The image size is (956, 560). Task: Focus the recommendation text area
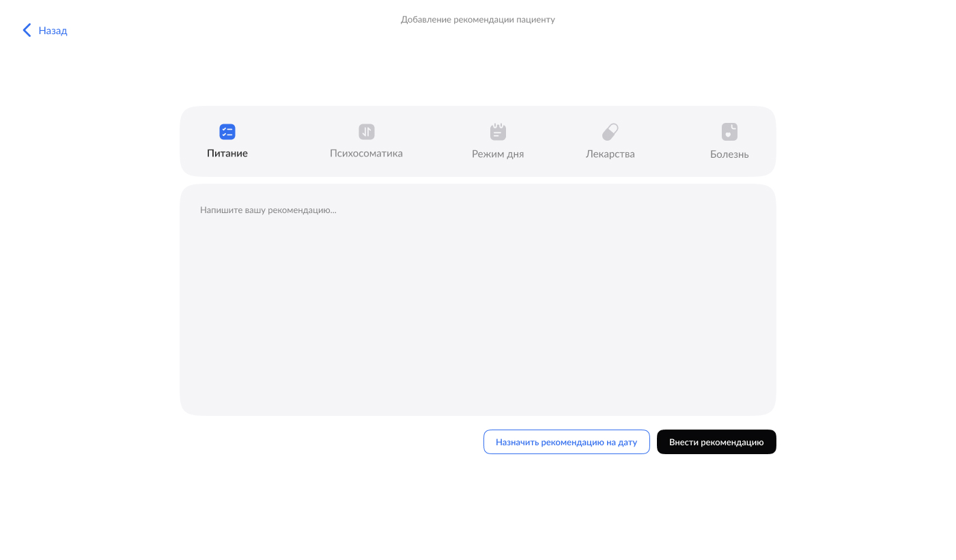pos(478,300)
